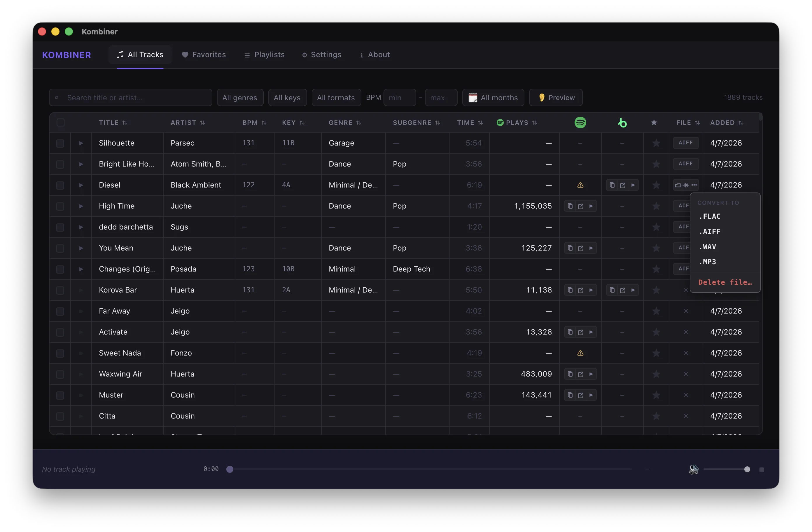Screen dimensions: 812x532
Task: Check the Bright Like Ho... row checkbox
Action: (x=60, y=164)
